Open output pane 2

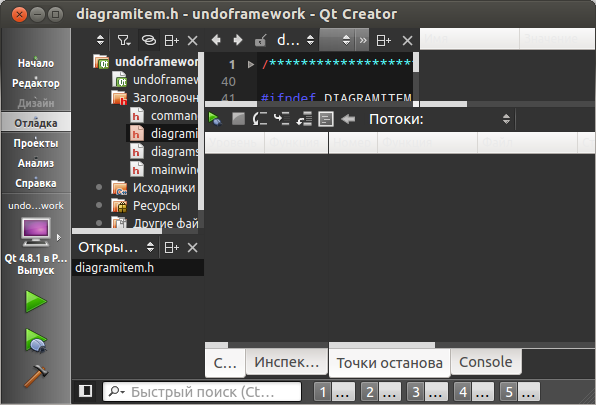(380, 392)
